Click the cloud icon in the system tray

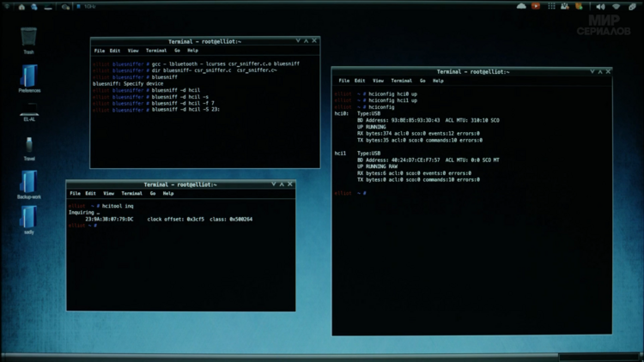click(521, 6)
